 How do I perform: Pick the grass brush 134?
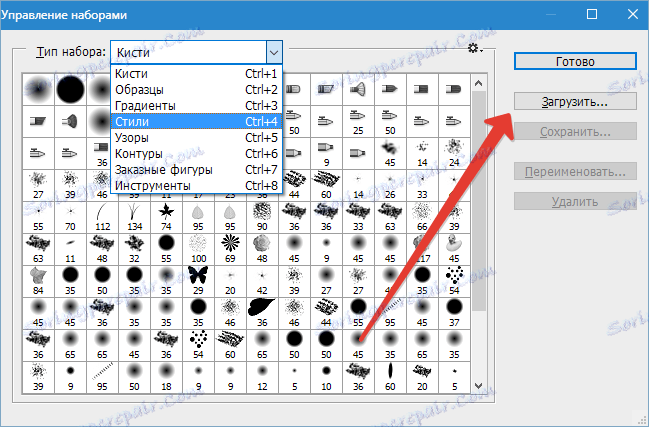point(134,218)
